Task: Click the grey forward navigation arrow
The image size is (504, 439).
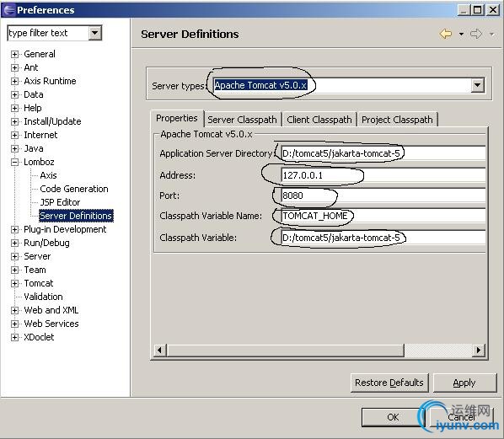Action: (x=476, y=34)
